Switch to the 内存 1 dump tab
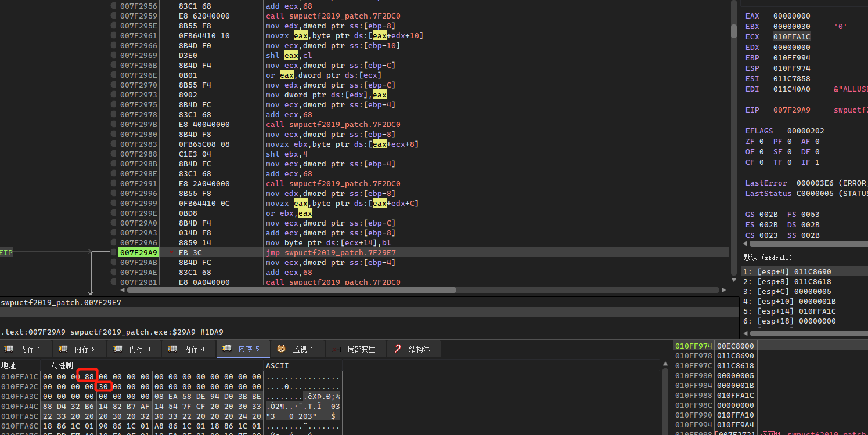Screen dimensions: 868x435 pos(26,349)
